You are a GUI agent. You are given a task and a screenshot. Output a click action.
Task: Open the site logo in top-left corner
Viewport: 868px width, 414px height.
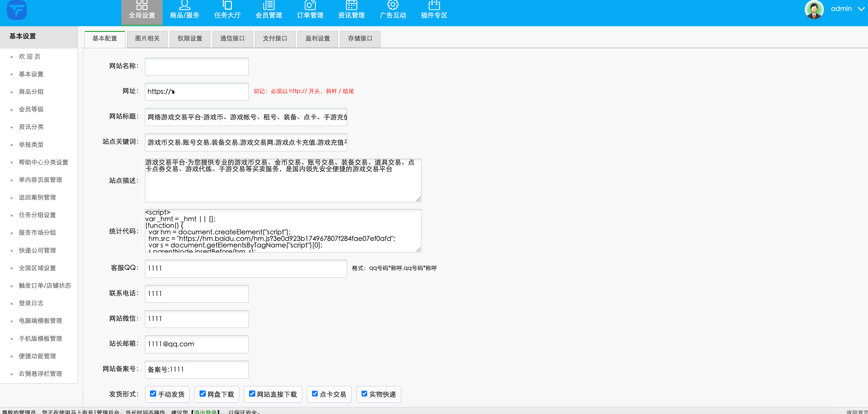[x=16, y=10]
